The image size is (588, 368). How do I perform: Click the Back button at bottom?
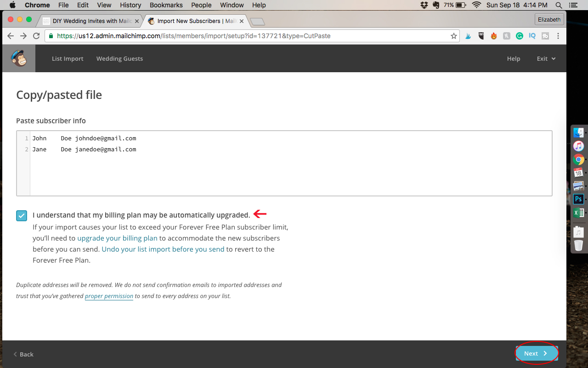click(x=23, y=354)
